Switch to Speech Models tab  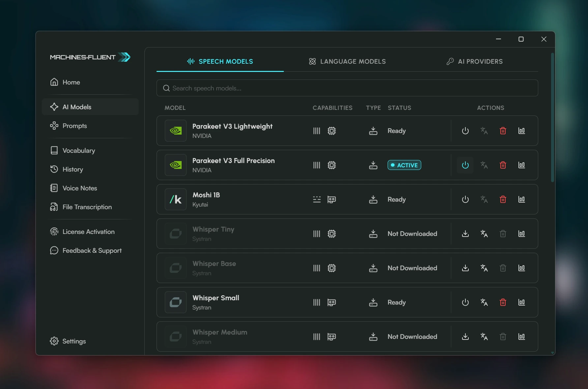coord(220,61)
